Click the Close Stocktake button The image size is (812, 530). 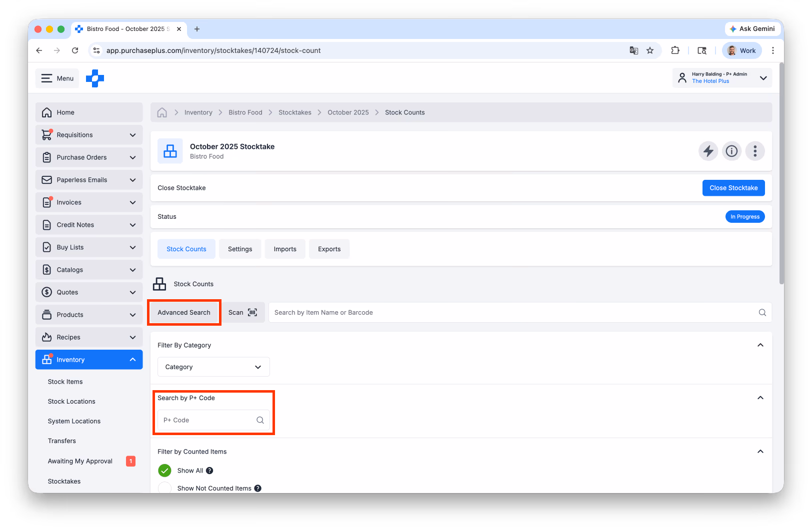click(x=733, y=188)
